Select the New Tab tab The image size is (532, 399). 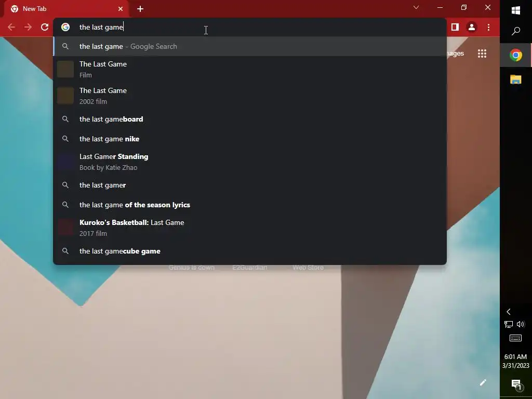point(66,9)
